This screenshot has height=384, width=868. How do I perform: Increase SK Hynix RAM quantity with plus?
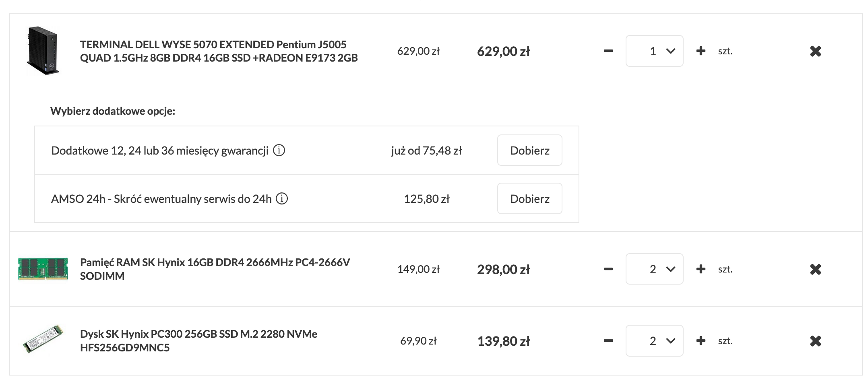pyautogui.click(x=701, y=269)
